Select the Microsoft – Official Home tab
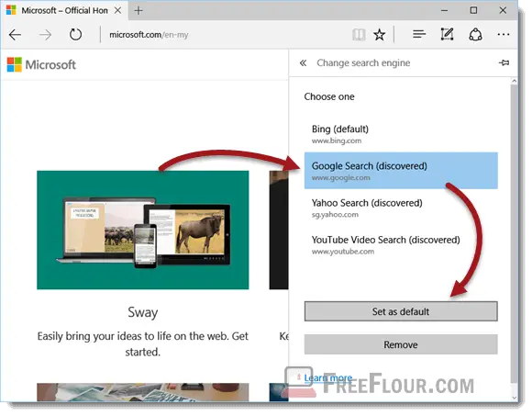This screenshot has width=532, height=416. point(64,10)
